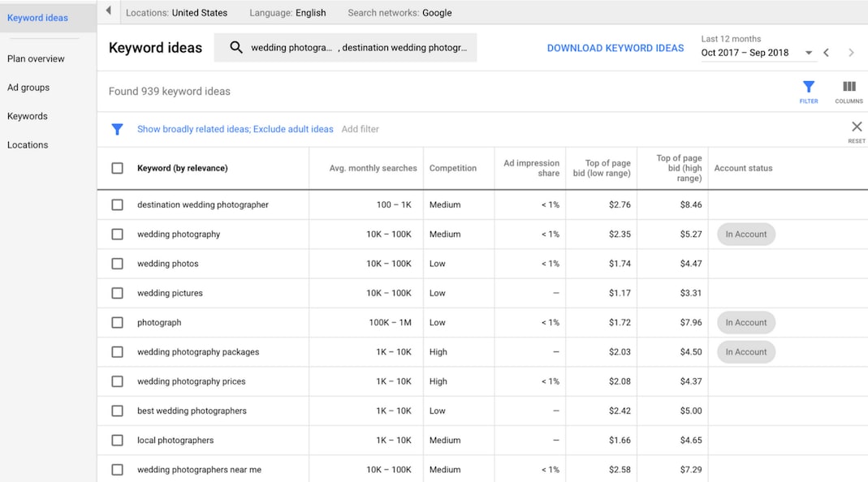Check wedding photography prices row
The height and width of the screenshot is (482, 868).
pyautogui.click(x=118, y=381)
